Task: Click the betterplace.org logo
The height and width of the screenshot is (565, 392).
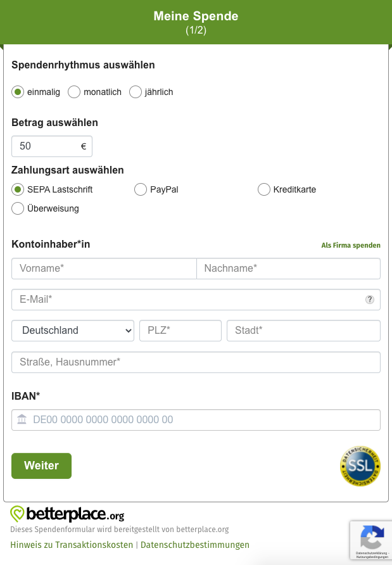Action: coord(67,514)
